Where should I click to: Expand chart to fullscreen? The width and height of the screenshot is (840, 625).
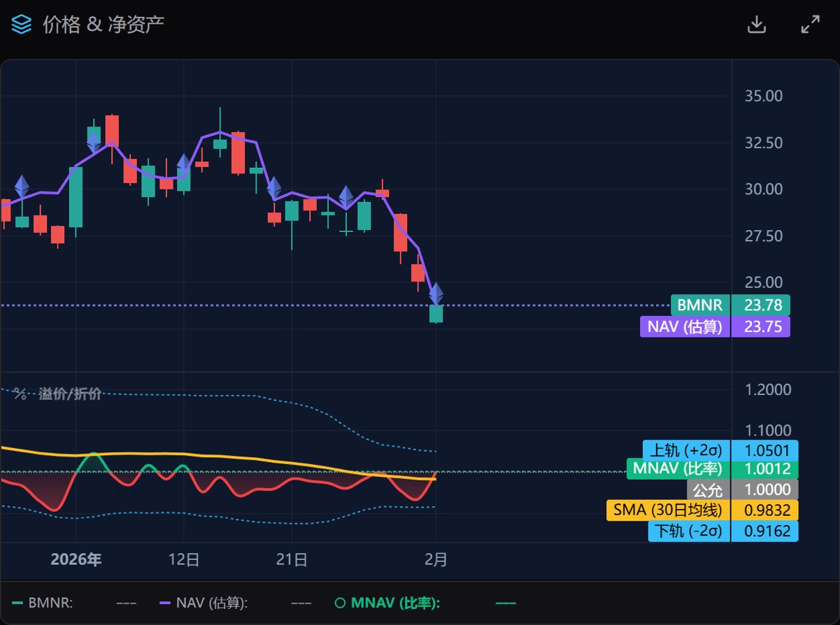(810, 24)
